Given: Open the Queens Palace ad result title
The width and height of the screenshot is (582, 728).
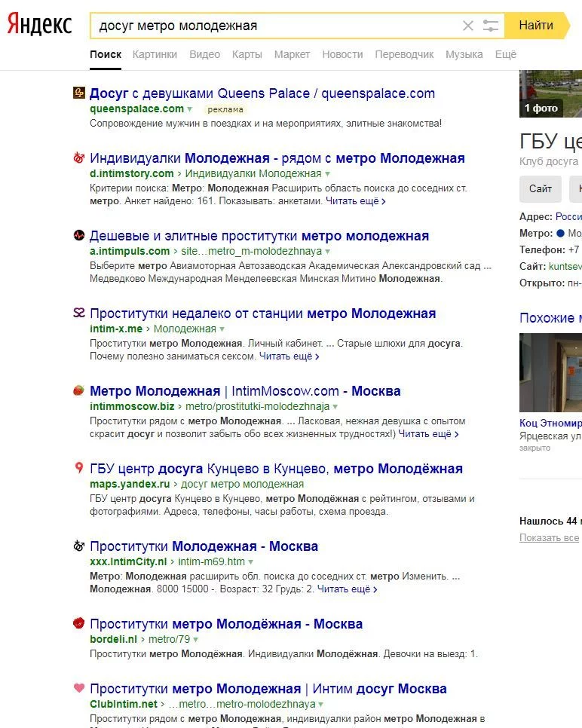Looking at the screenshot, I should click(262, 93).
